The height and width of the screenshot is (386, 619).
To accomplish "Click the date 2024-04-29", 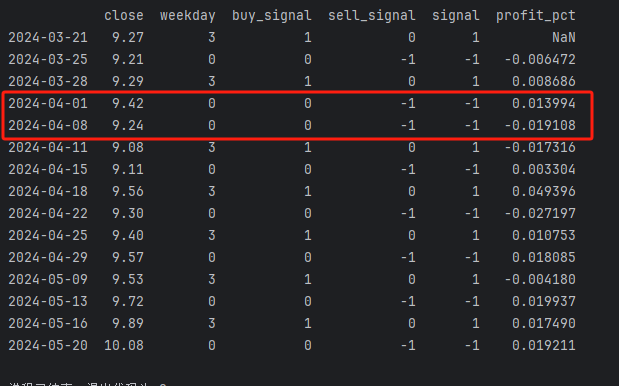I will (48, 257).
